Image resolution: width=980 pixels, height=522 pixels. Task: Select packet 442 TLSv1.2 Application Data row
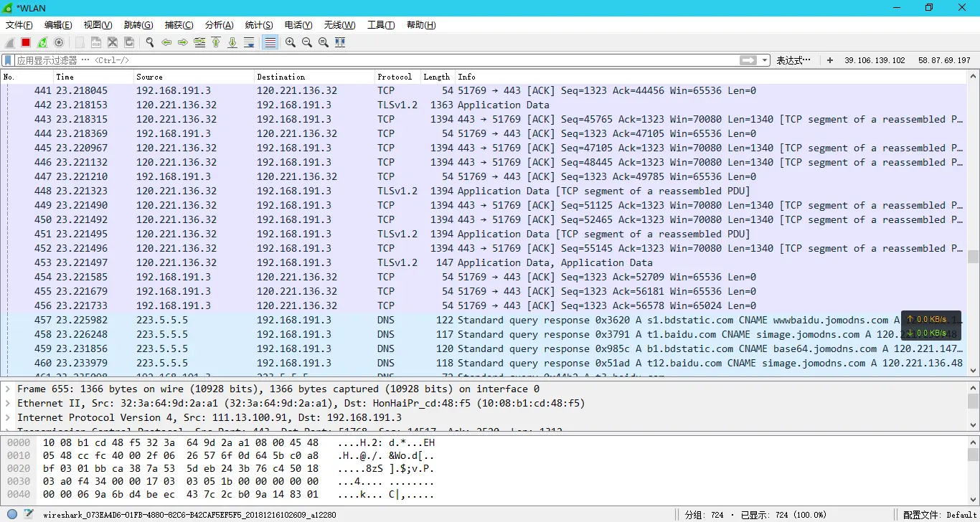click(x=484, y=105)
